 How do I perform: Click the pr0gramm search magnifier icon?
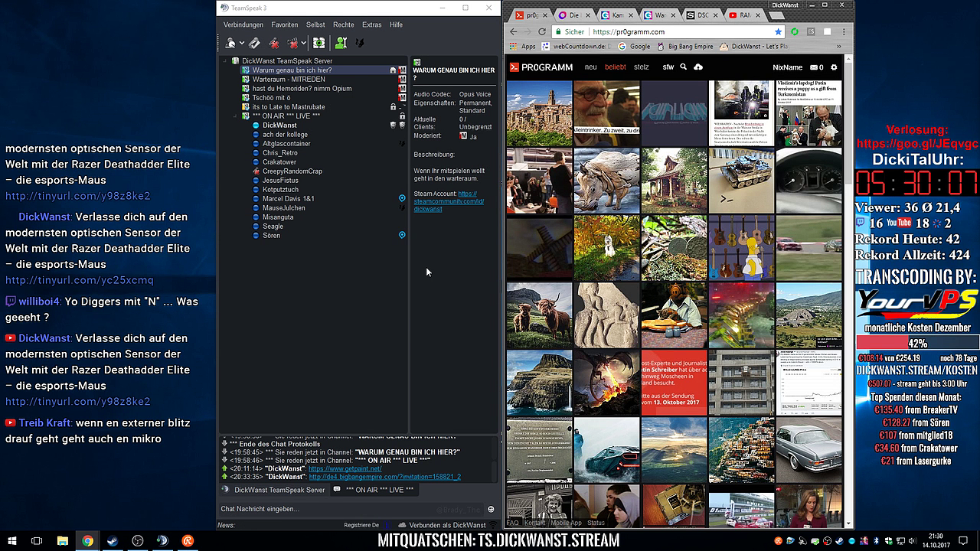coord(684,67)
